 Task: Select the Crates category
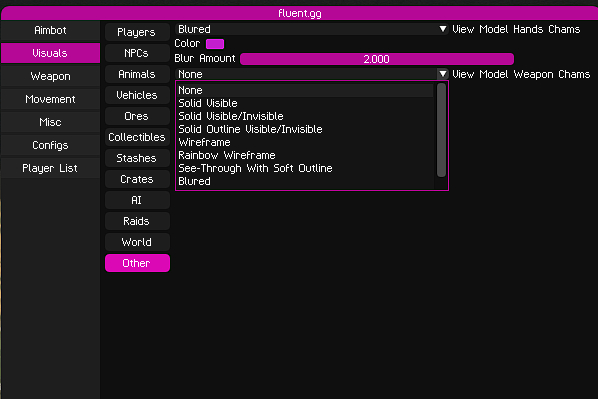point(137,179)
